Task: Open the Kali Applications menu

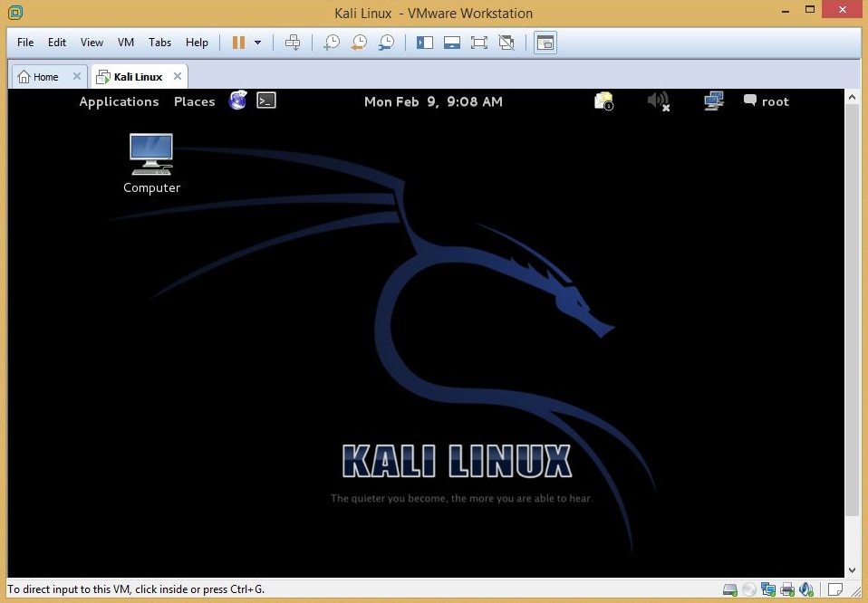Action: [x=119, y=101]
